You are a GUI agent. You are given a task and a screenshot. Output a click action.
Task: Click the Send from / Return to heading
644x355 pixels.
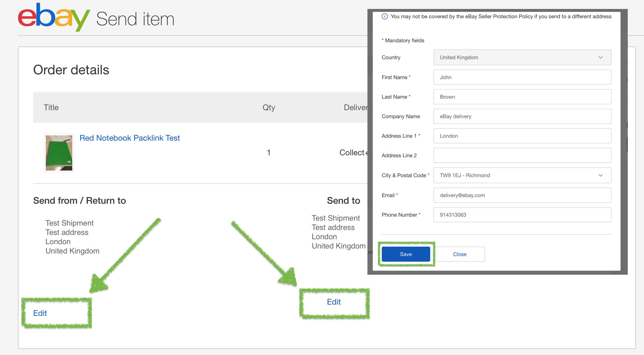(80, 201)
